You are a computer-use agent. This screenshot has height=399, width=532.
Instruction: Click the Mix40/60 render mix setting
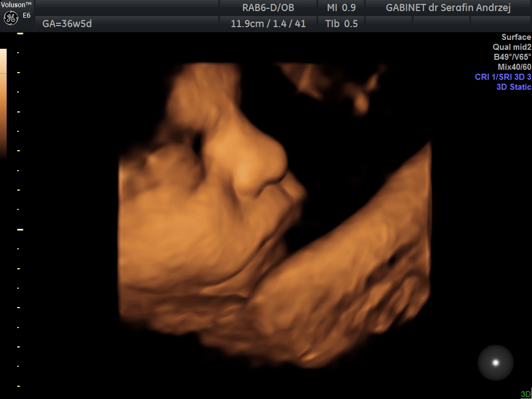coord(514,67)
